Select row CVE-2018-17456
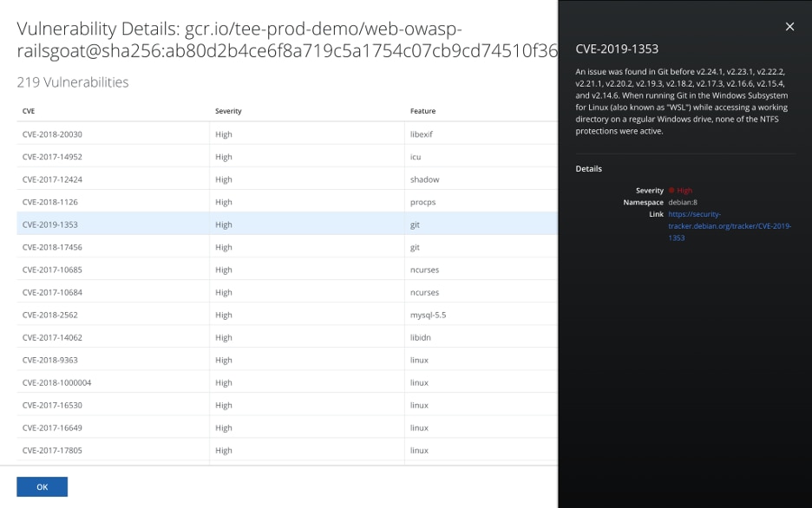 coord(287,247)
